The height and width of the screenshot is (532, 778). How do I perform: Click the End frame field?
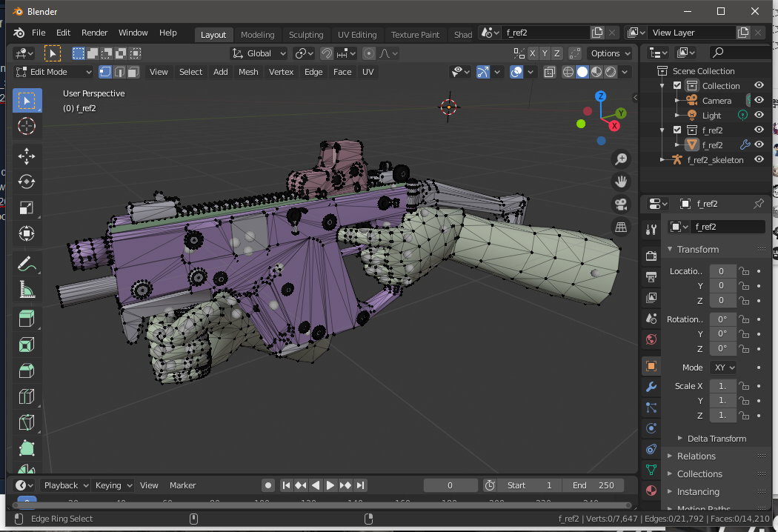593,485
